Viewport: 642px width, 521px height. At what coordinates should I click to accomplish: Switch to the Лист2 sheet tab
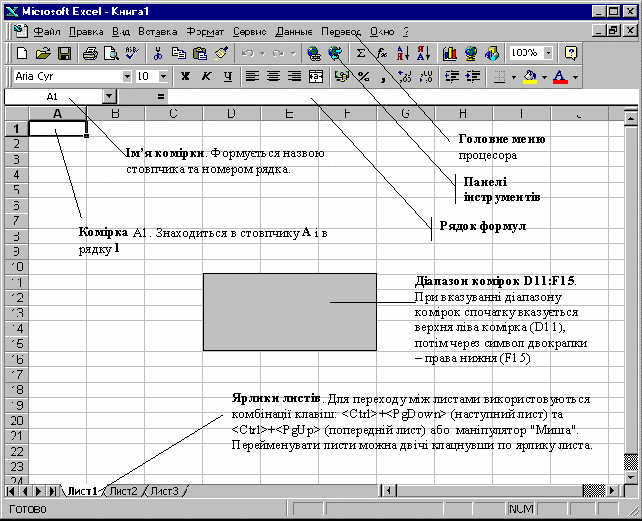(x=123, y=491)
